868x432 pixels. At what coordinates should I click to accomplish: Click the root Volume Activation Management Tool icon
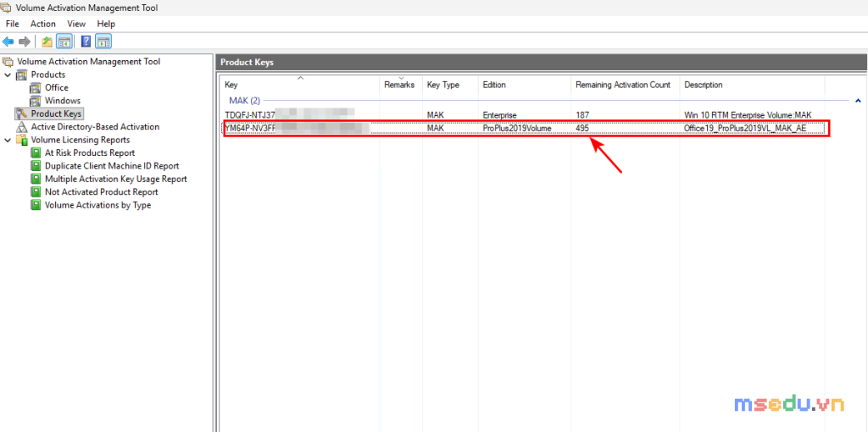(8, 61)
